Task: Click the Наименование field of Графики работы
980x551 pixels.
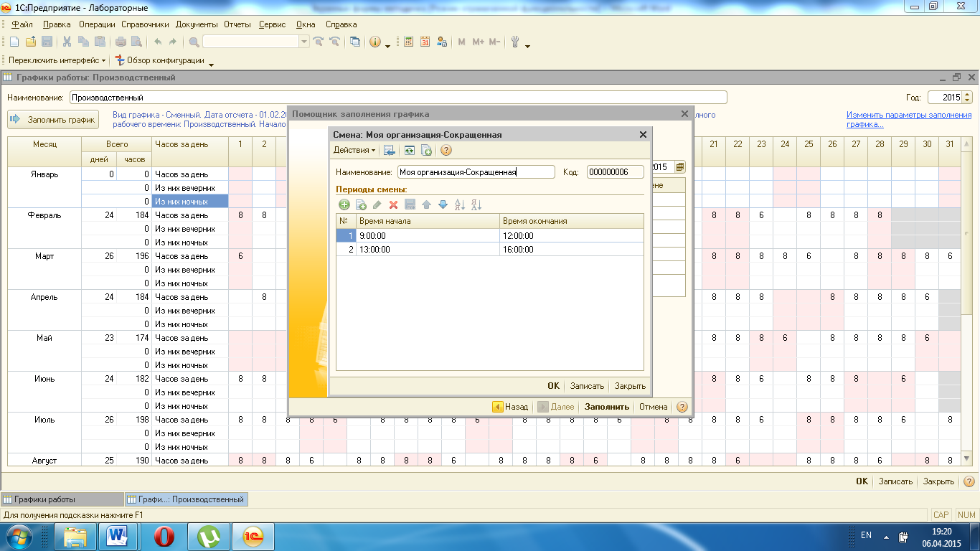Action: [x=397, y=97]
